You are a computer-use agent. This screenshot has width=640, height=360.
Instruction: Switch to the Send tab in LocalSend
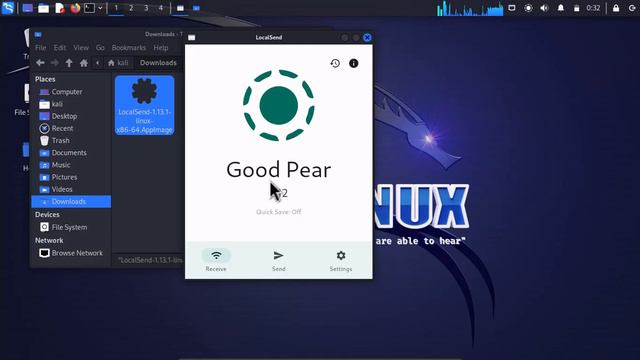(278, 260)
